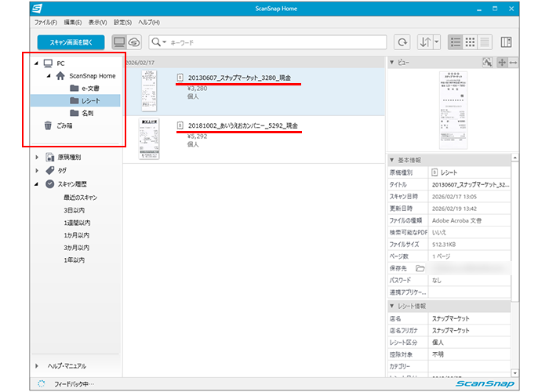Click the fit-to-width icon in the view panel
Image resolution: width=549 pixels, height=392 pixels.
[x=513, y=62]
